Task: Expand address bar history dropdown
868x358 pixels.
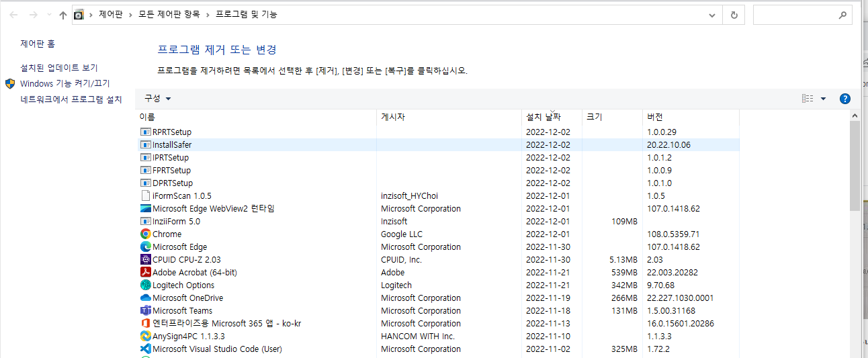Action: point(713,15)
